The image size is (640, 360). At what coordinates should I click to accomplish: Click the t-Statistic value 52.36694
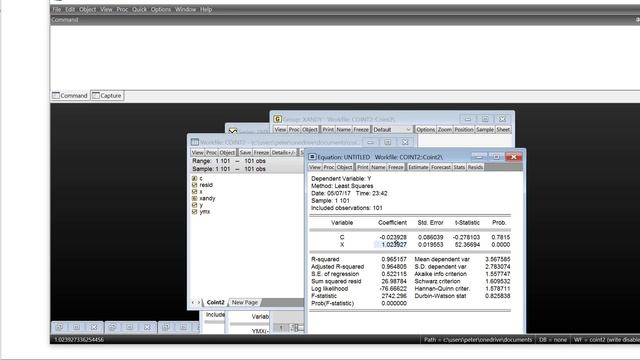[467, 244]
